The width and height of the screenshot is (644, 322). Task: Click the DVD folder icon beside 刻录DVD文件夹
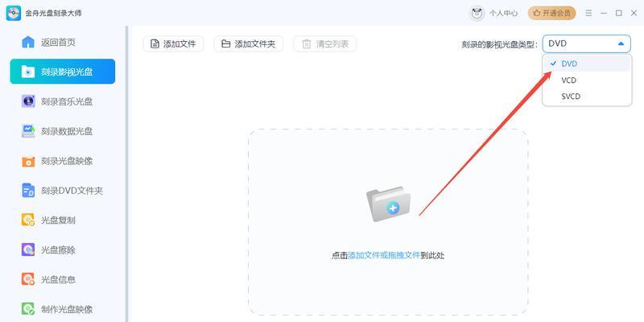coord(28,191)
